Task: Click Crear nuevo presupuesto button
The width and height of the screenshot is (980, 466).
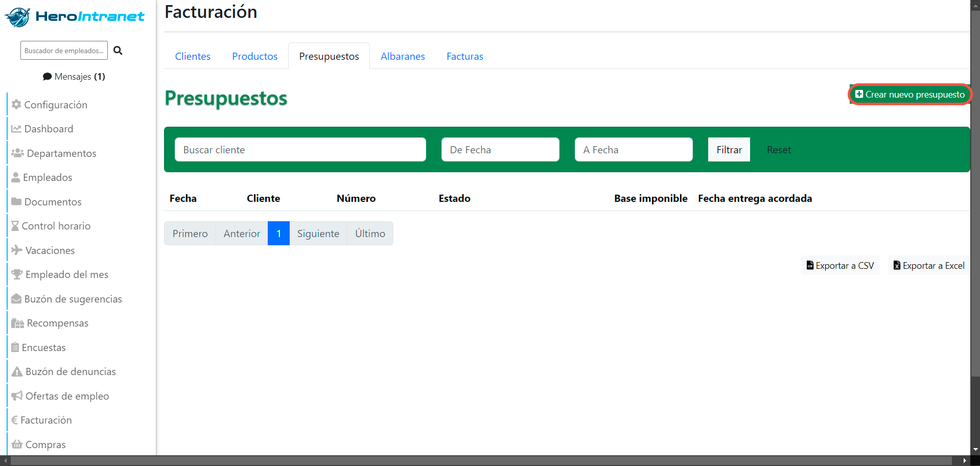Action: pos(909,95)
